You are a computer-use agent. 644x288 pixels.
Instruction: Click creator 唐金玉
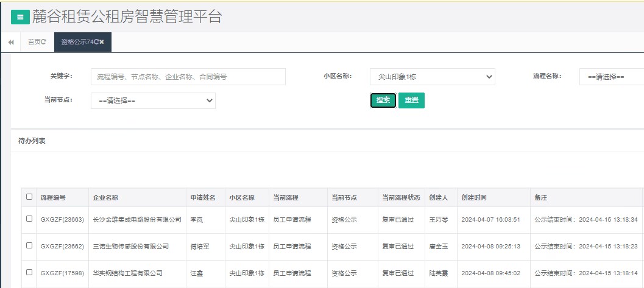point(439,247)
